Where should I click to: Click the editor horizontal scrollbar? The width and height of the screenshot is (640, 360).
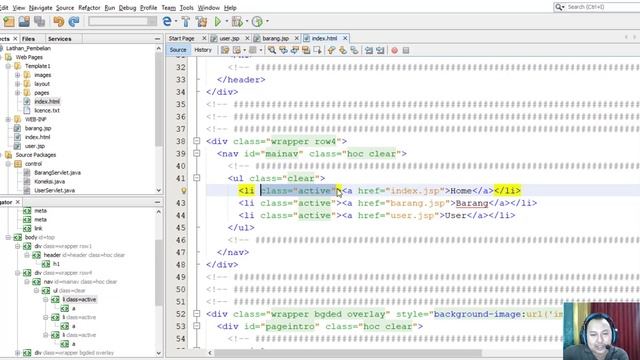348,353
